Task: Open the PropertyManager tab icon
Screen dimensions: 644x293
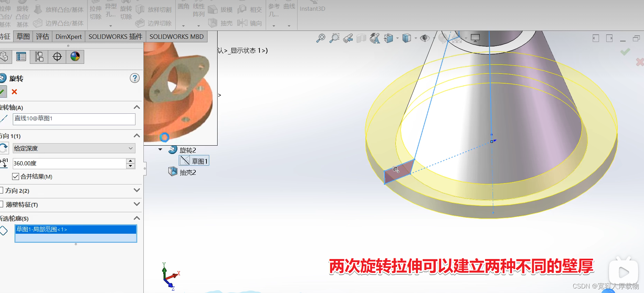Action: (x=21, y=57)
